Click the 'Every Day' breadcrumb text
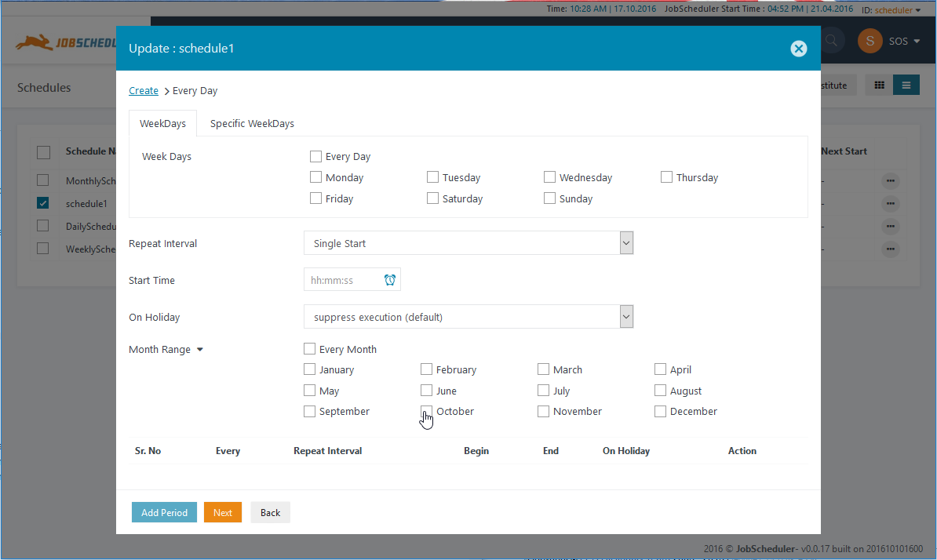The image size is (937, 560). tap(195, 91)
